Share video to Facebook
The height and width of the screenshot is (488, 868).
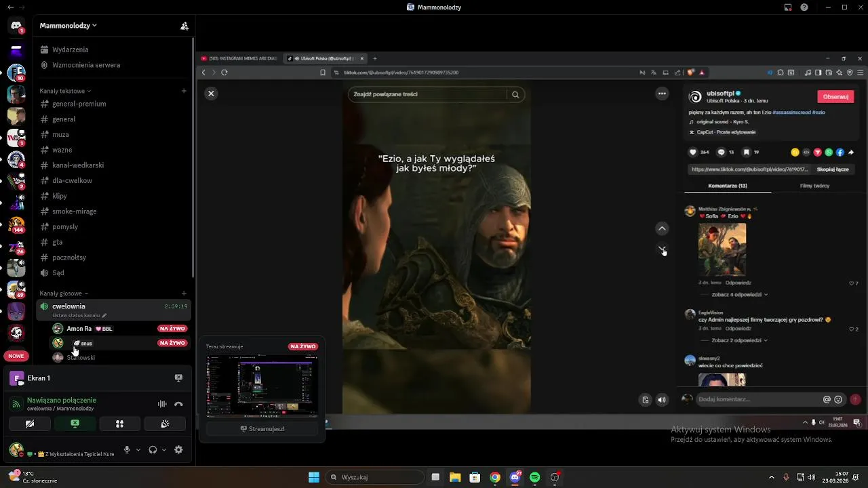pos(840,152)
